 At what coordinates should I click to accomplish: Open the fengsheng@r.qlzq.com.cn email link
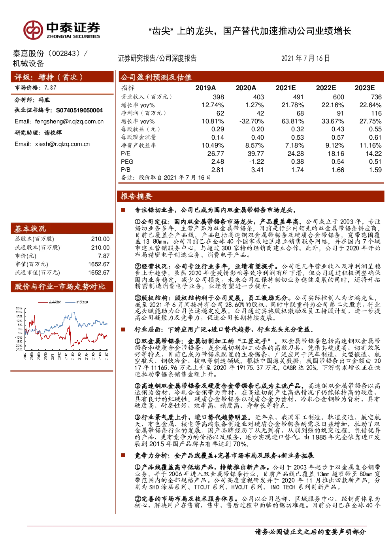69,121
